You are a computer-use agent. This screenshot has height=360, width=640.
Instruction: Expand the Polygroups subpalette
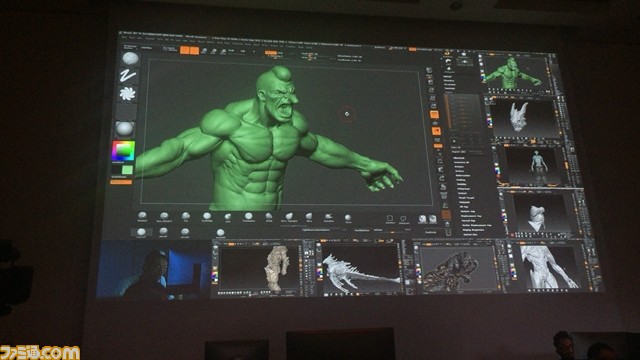pos(463,189)
